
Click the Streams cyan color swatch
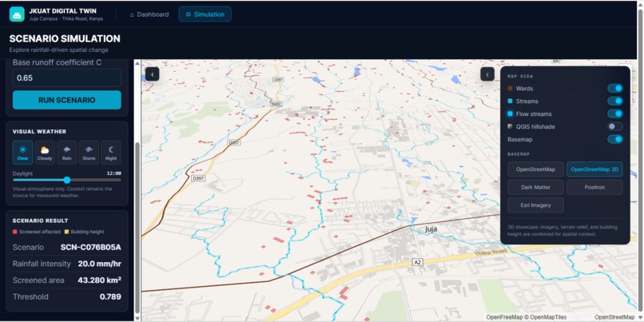(510, 101)
